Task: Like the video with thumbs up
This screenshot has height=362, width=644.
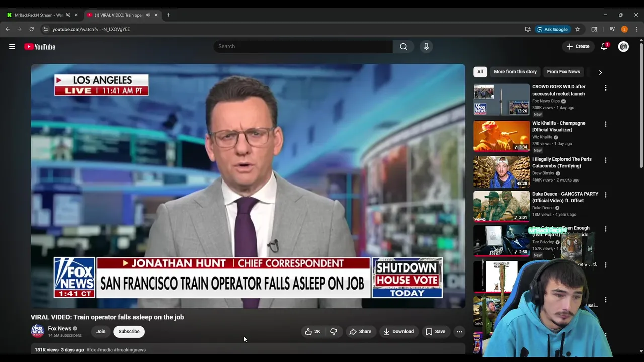Action: (x=312, y=332)
